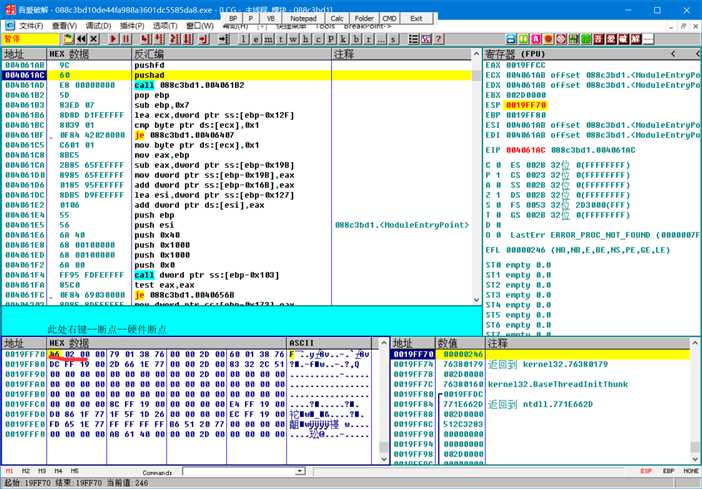Viewport: 702px width, 489px height.
Task: Click the red '吾' plugin icon
Action: click(599, 39)
